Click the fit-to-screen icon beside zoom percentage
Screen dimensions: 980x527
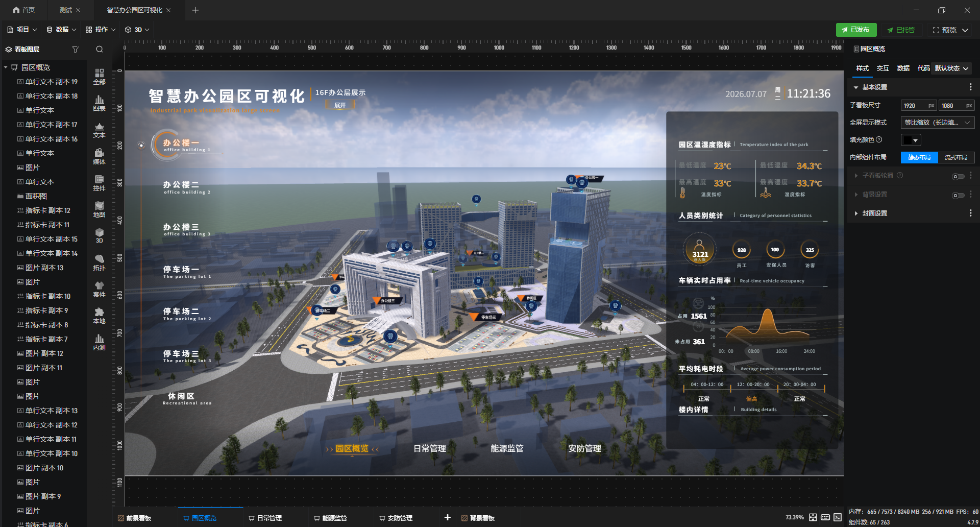point(813,517)
